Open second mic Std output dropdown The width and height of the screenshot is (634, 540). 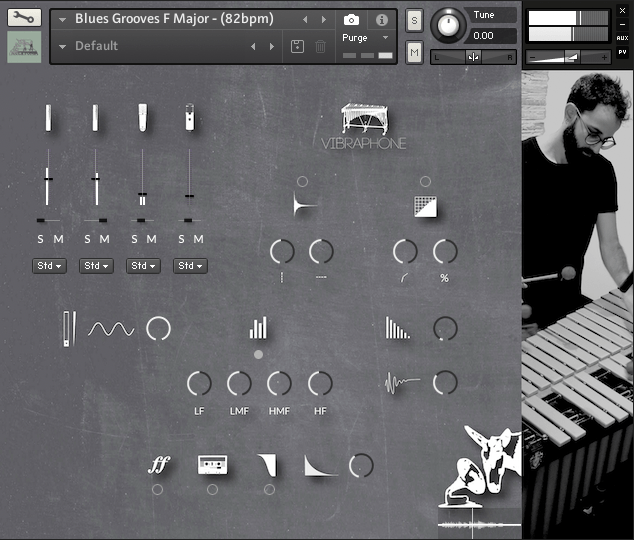point(96,266)
